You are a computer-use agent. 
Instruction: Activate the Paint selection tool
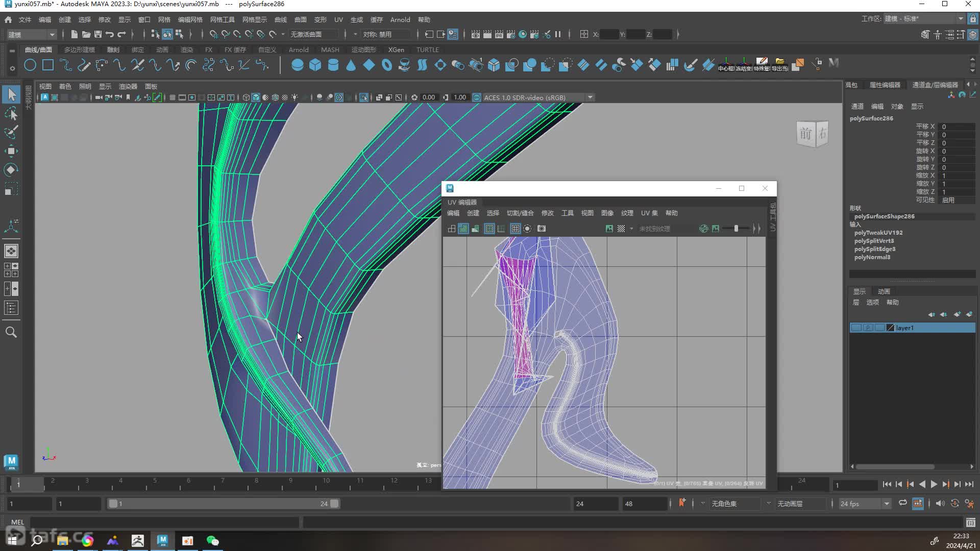point(11,132)
